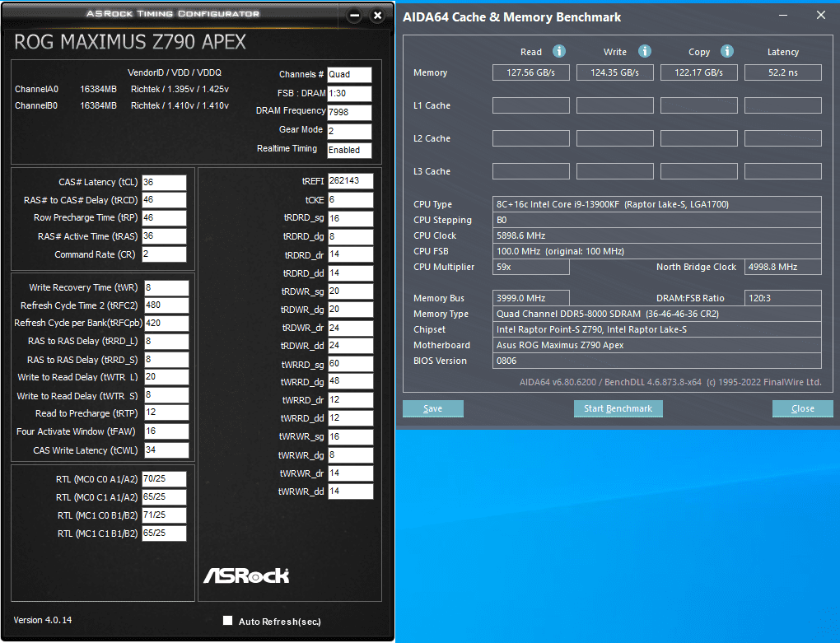
Task: Start the AIDA64 benchmark
Action: point(618,408)
